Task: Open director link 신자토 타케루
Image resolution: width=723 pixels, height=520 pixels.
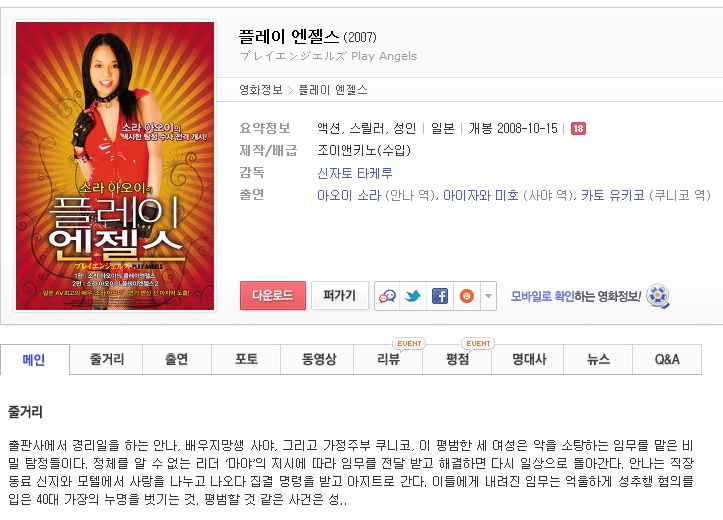Action: tap(355, 173)
